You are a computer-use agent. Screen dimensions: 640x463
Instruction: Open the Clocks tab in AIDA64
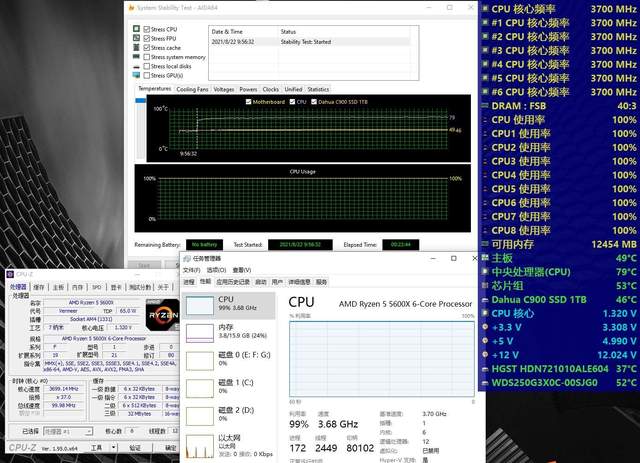click(271, 89)
